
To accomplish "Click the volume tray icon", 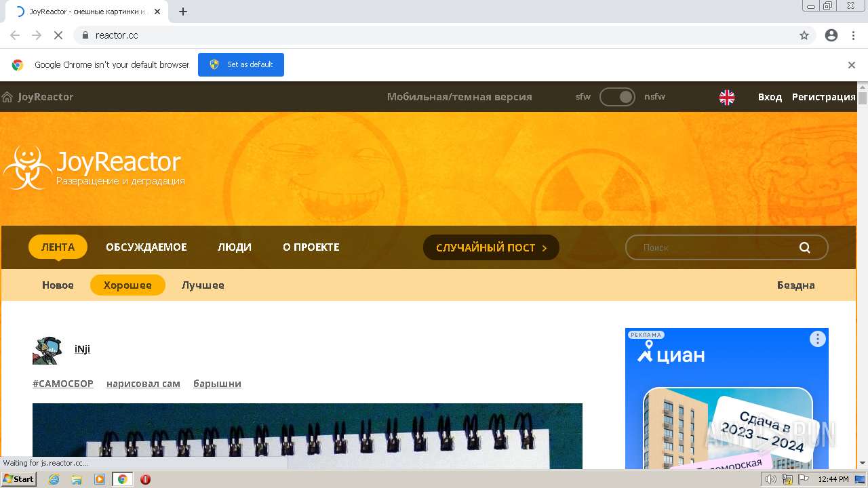I will [x=771, y=479].
